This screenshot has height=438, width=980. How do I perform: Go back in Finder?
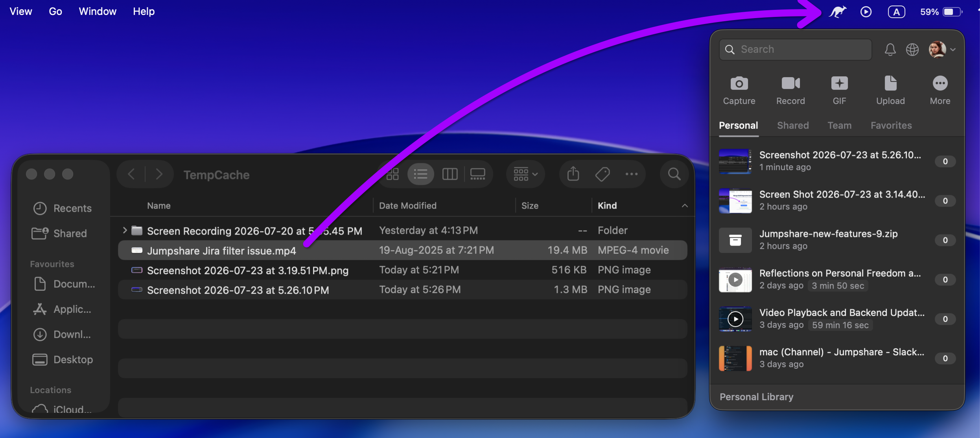pos(131,174)
